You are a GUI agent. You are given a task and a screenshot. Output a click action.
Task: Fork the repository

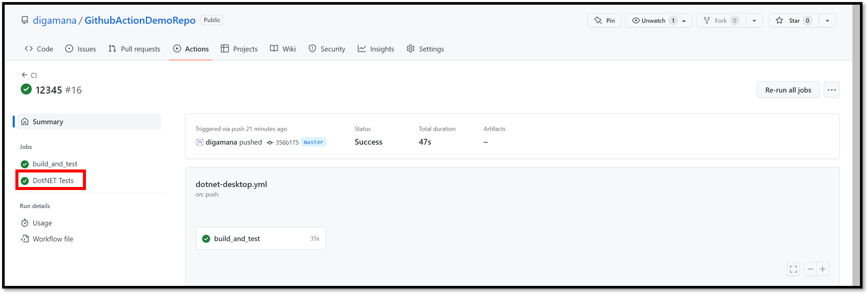click(x=721, y=21)
